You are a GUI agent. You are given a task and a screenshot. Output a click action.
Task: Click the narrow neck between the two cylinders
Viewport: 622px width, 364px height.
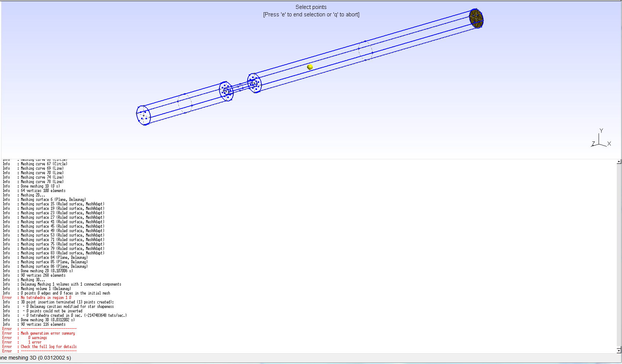pyautogui.click(x=240, y=87)
